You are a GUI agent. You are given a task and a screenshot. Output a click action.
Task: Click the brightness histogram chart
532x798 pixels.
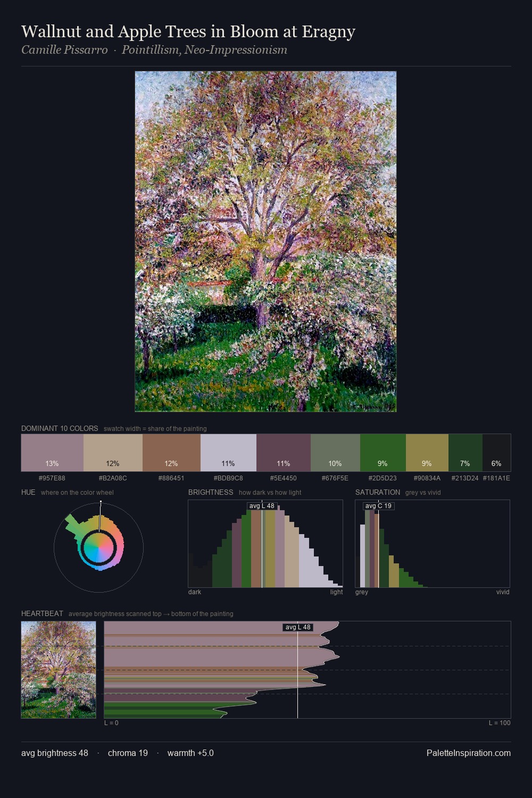coord(265,544)
